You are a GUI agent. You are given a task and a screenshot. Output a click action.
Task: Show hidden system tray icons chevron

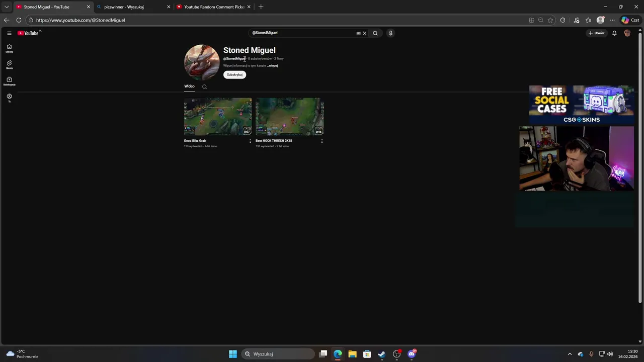[570, 354]
